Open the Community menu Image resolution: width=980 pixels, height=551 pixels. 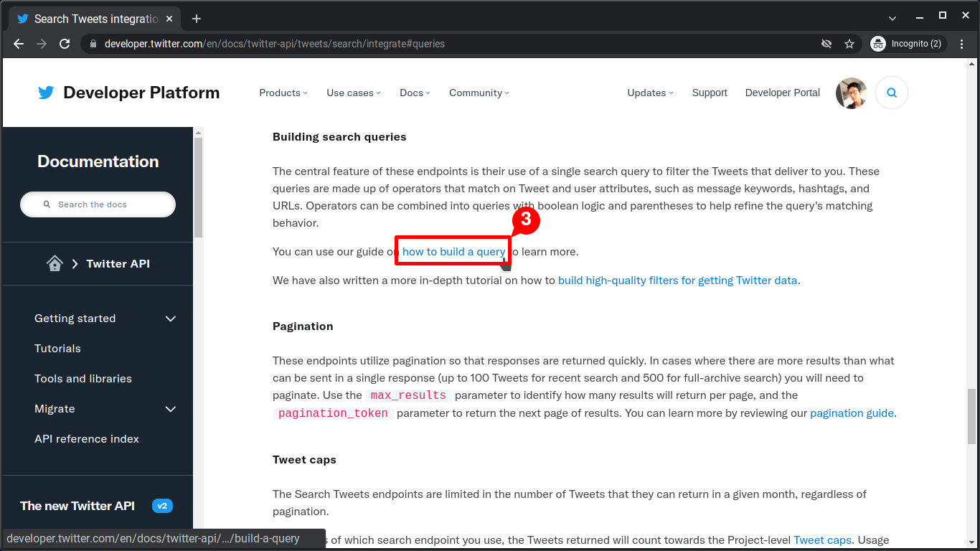click(479, 93)
